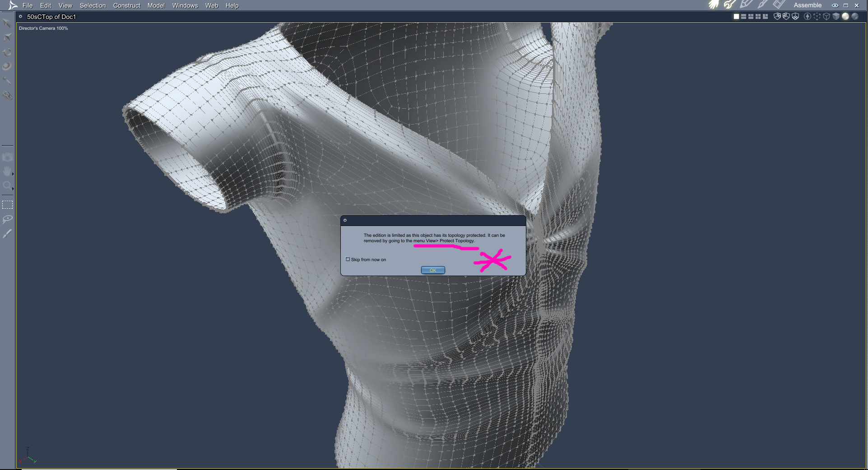Choose bounding box display mode
The height and width of the screenshot is (470, 868).
pos(817,16)
